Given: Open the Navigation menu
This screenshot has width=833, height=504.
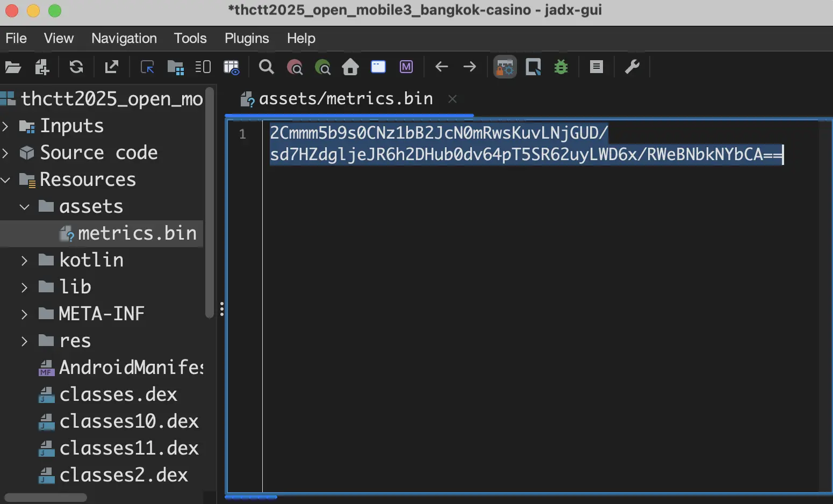Looking at the screenshot, I should click(124, 38).
